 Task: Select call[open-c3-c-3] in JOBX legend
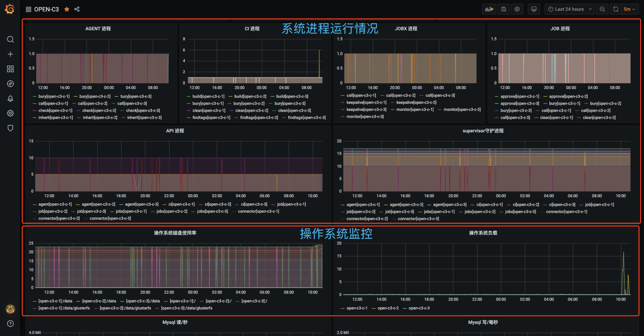click(x=440, y=95)
